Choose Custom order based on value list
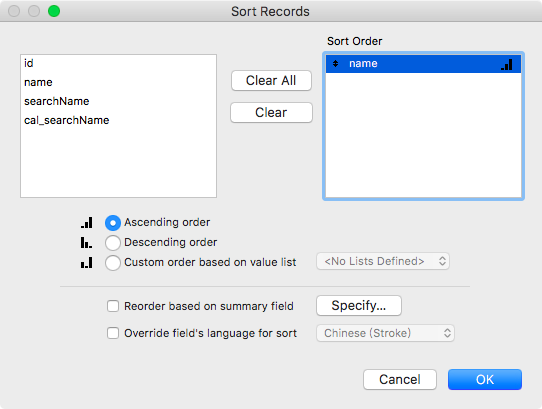Viewport: 542px width, 409px height. point(113,263)
